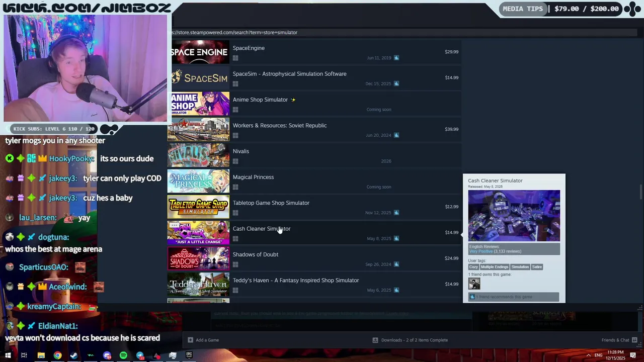Image resolution: width=644 pixels, height=362 pixels.
Task: Click the Teddy's Haven shop simulator title
Action: coord(296,280)
